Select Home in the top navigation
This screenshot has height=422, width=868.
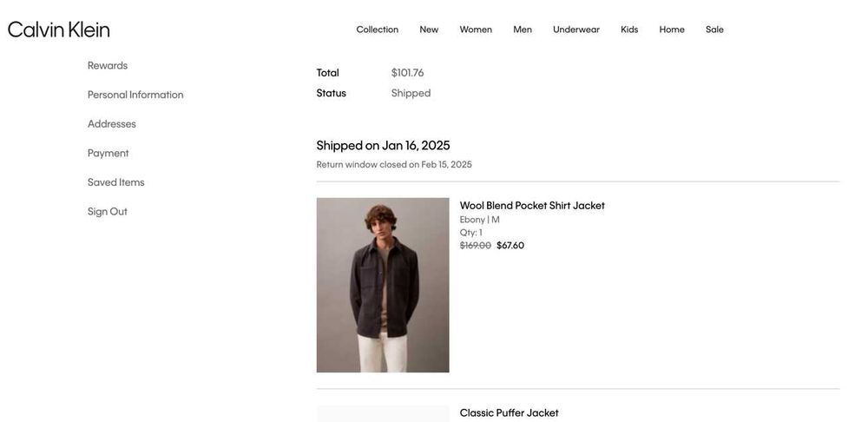coord(672,30)
